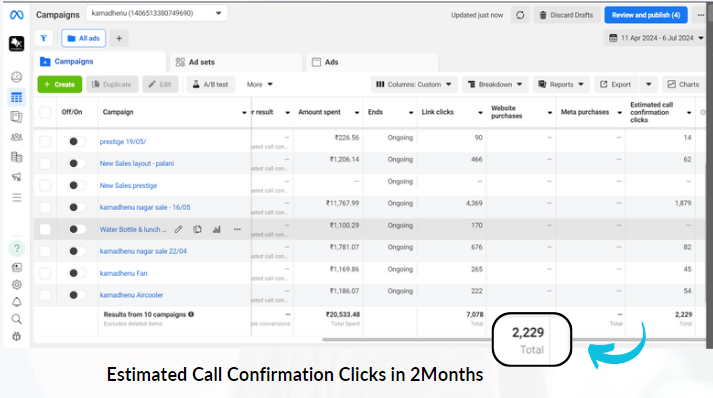Edit the Water Bottle & lunch campaign pencil icon
Screen dimensions: 713x398
coord(178,229)
